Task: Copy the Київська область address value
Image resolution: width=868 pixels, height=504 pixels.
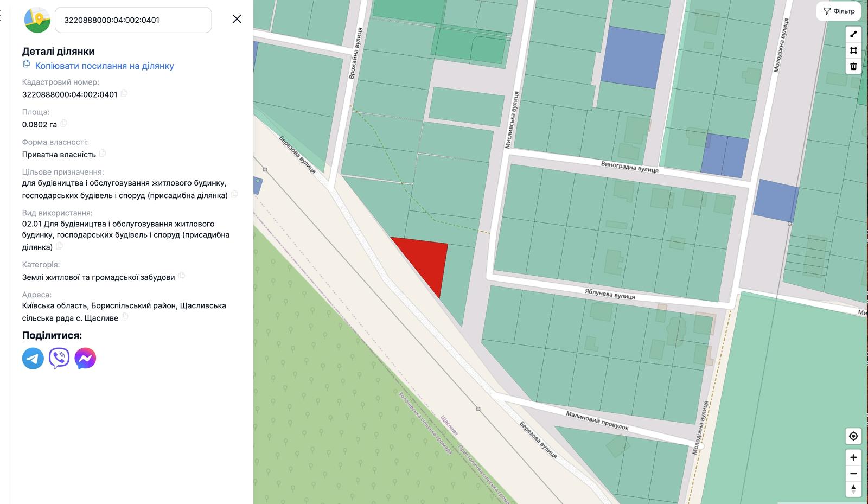Action: coord(125,317)
